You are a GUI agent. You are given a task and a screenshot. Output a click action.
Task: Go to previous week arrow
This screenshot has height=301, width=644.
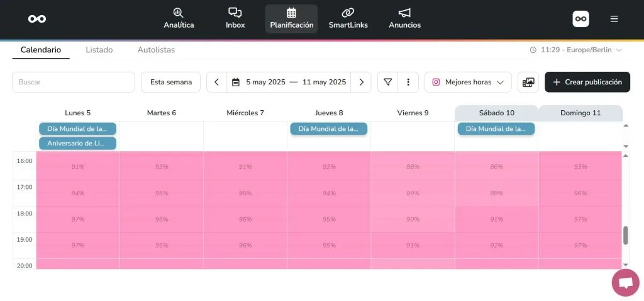216,82
